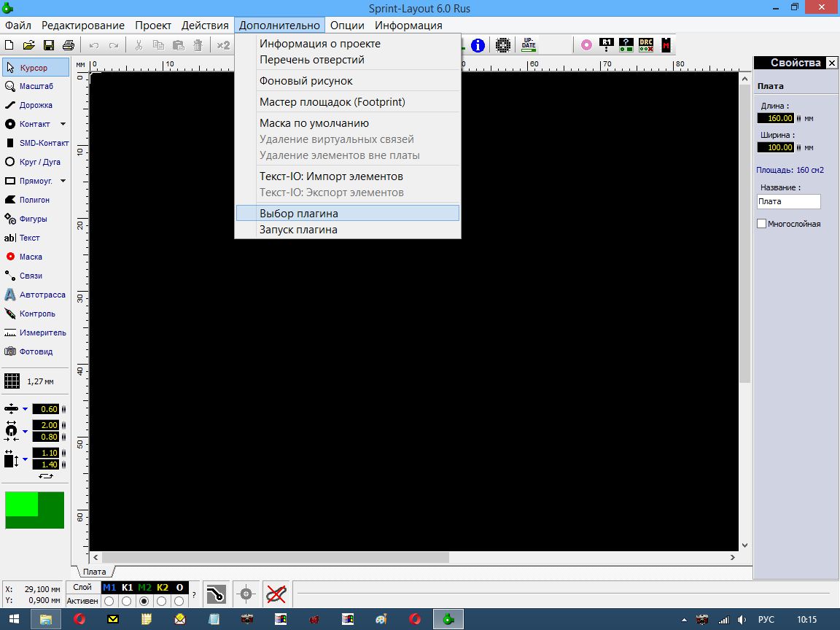The height and width of the screenshot is (630, 840).
Task: Set layer K2 as active
Action: click(162, 602)
